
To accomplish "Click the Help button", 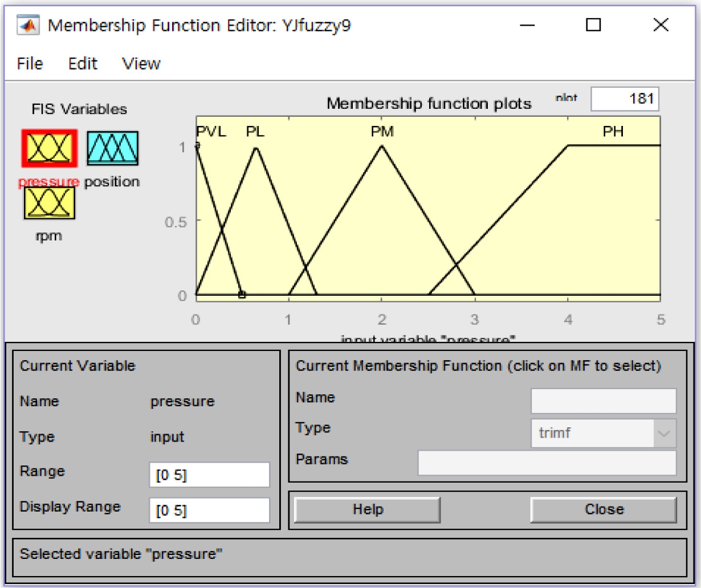I will coord(368,509).
